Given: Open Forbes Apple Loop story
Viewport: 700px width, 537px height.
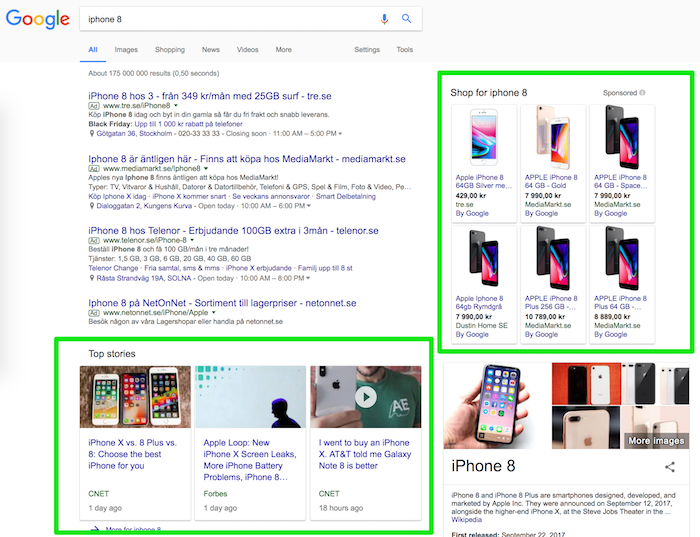Looking at the screenshot, I should coord(250,460).
